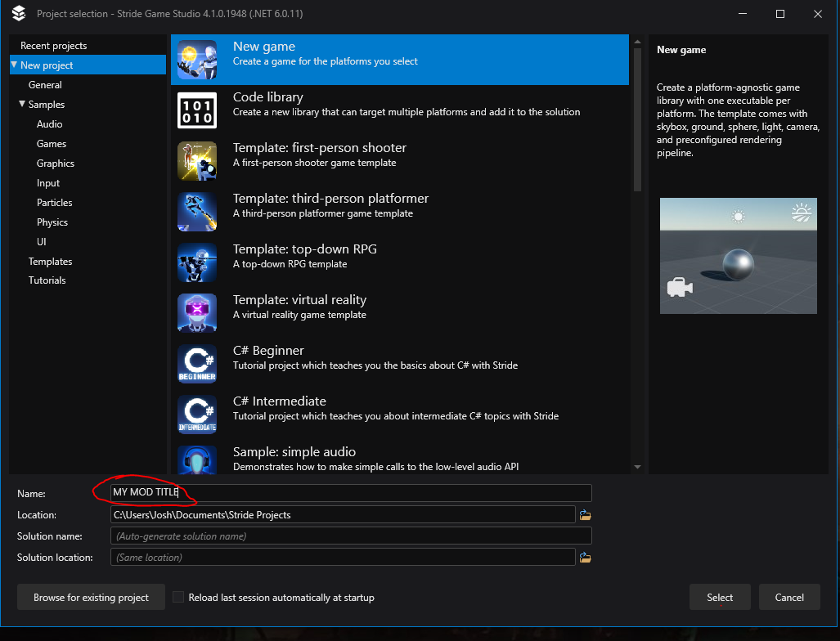Screen dimensions: 840x641
Task: Choose the Code library title text
Action: click(x=267, y=97)
